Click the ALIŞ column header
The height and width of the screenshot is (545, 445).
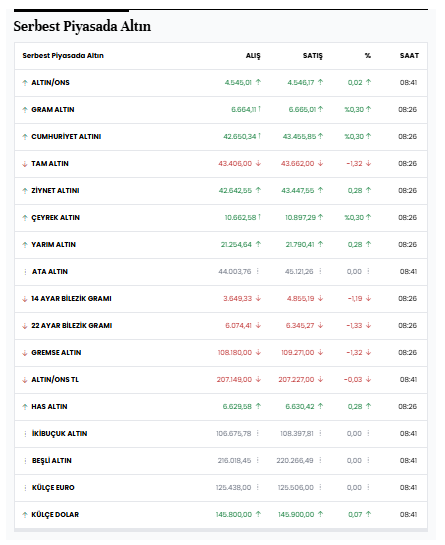[x=253, y=56]
